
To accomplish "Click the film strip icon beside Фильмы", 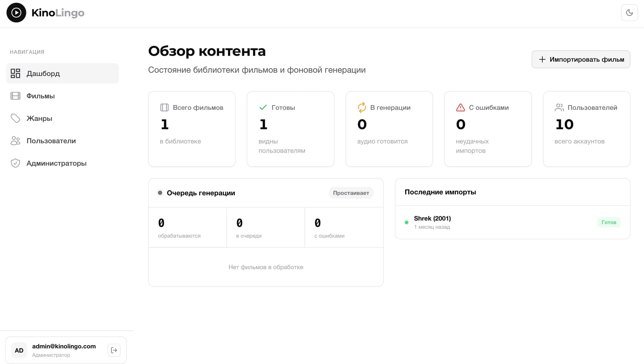I will (x=15, y=96).
